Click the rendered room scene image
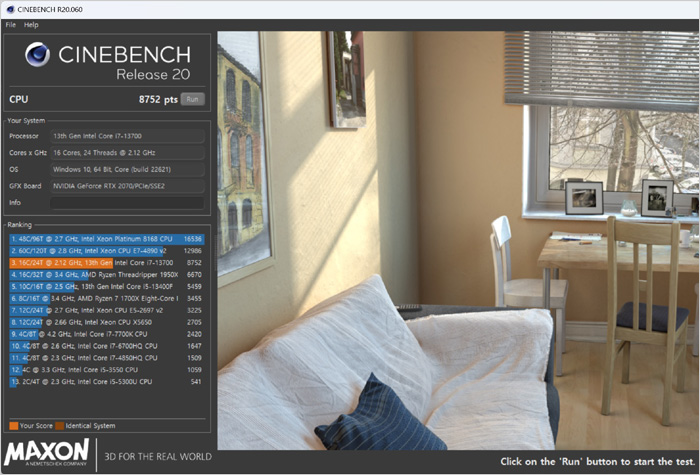 coord(458,240)
